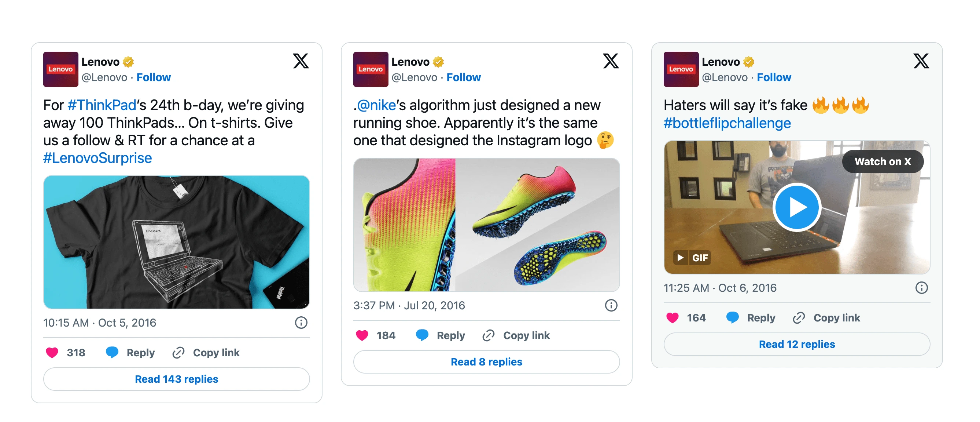Open the ThinkPad t-shirt image
Image resolution: width=980 pixels, height=422 pixels.
177,242
